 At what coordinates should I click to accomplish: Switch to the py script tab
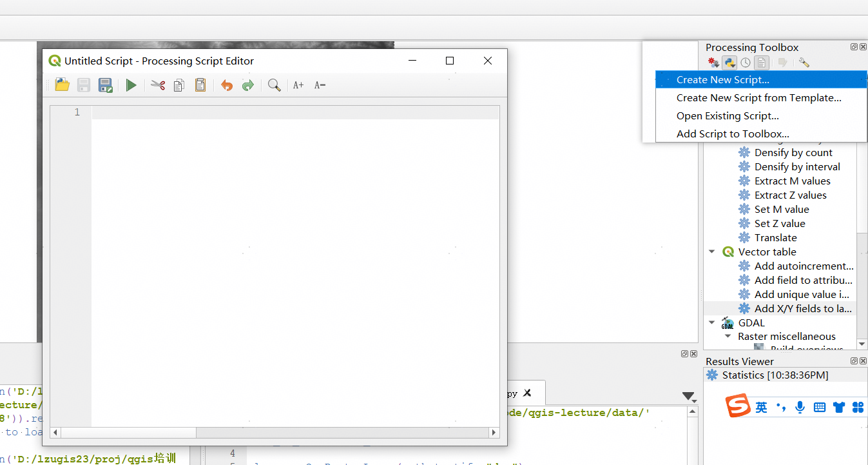(511, 393)
